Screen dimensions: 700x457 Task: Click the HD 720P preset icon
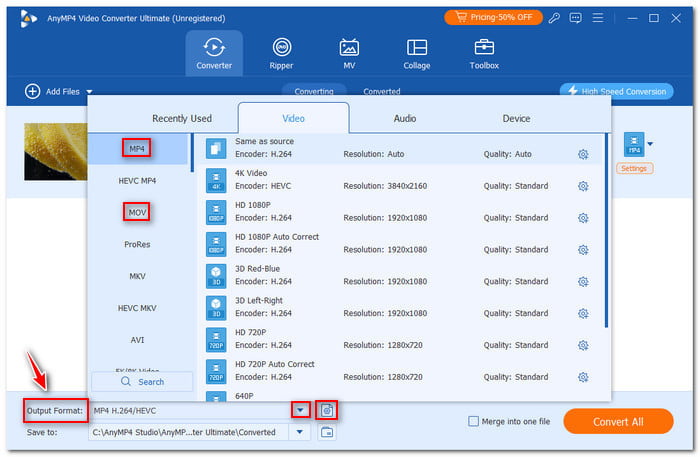click(216, 340)
